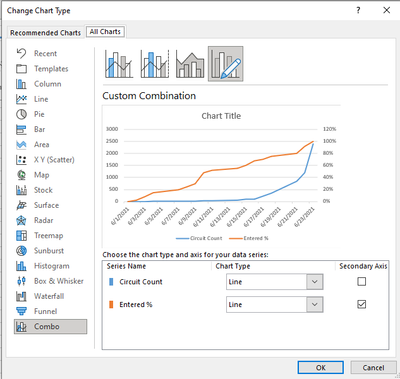Switch to the All Charts tab
Image resolution: width=400 pixels, height=379 pixels.
105,32
